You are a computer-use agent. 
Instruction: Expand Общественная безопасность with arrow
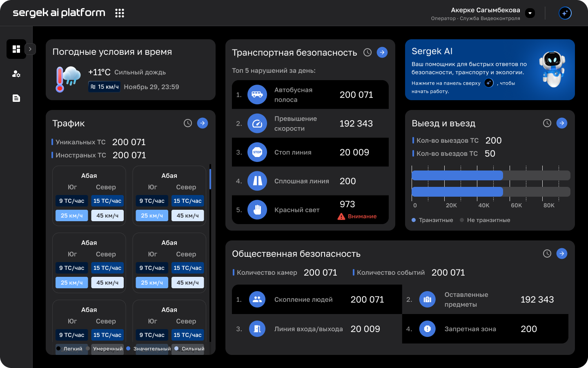[562, 254]
